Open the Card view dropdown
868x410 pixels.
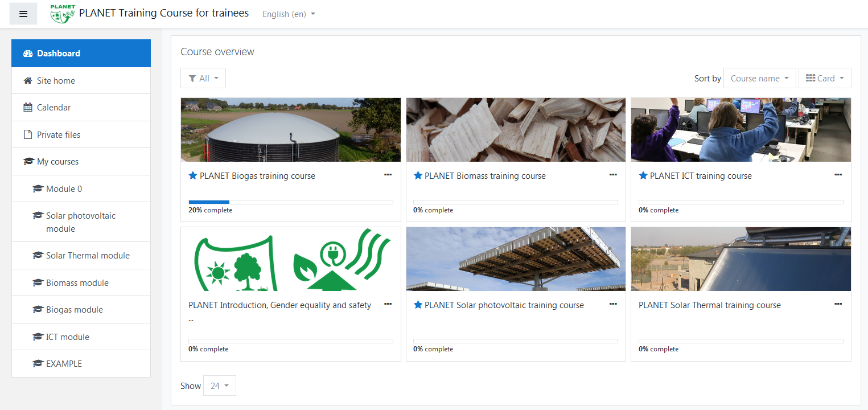pos(825,79)
